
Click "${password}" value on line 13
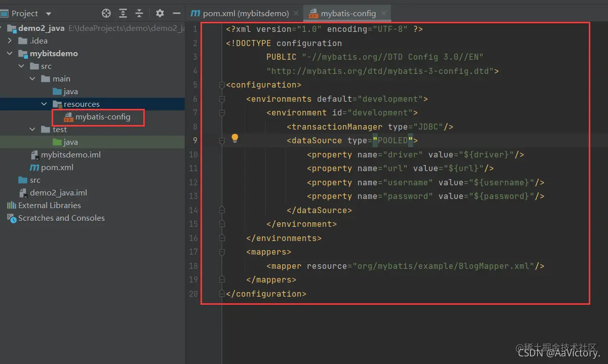point(502,196)
